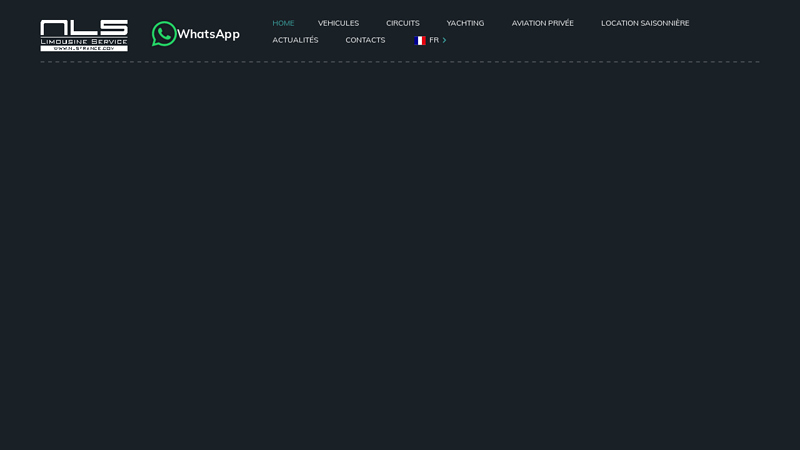Click the green WhatsApp phone icon
Viewport: 800px width, 450px height.
163,34
